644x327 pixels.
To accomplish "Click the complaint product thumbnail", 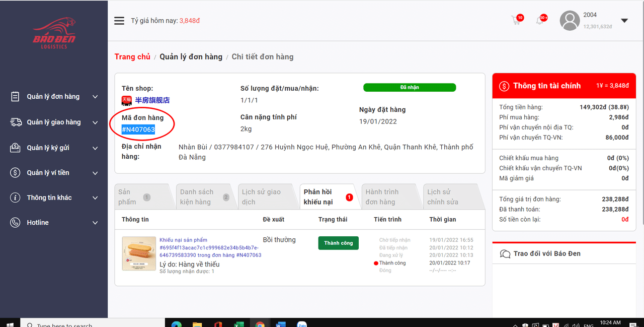I will click(139, 253).
